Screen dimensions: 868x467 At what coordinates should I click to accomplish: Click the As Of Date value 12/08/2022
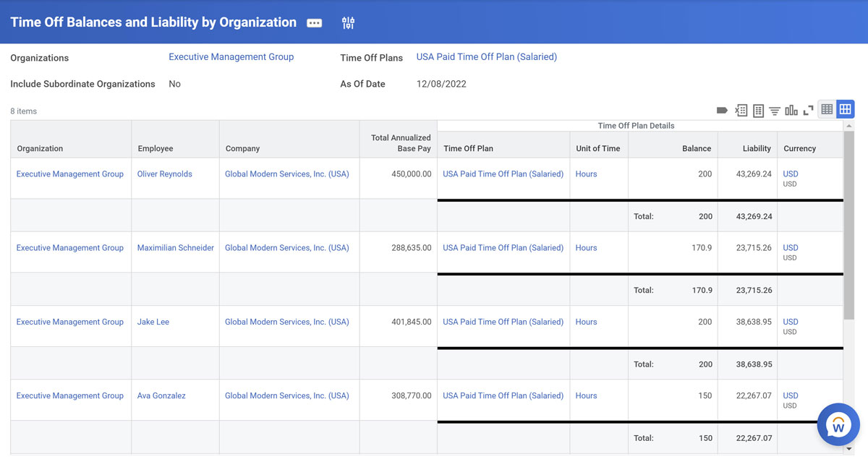tap(441, 84)
